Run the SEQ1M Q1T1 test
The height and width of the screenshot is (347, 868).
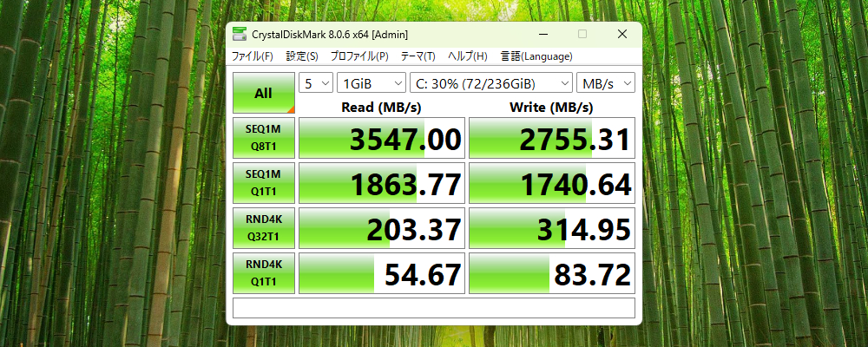pyautogui.click(x=264, y=183)
